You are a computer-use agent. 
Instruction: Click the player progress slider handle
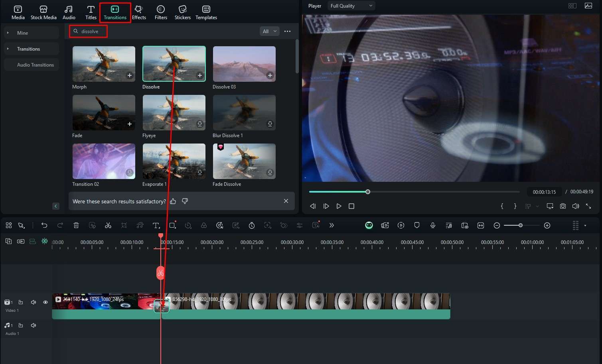click(x=368, y=192)
